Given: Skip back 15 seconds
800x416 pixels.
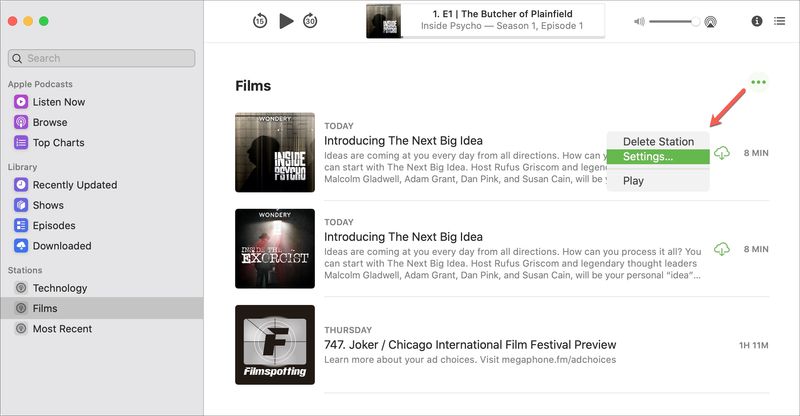Looking at the screenshot, I should 260,21.
